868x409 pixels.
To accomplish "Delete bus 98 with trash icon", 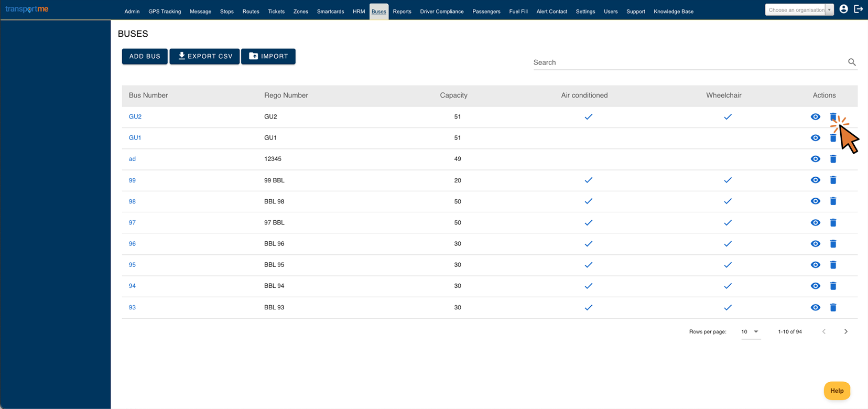I will [833, 201].
